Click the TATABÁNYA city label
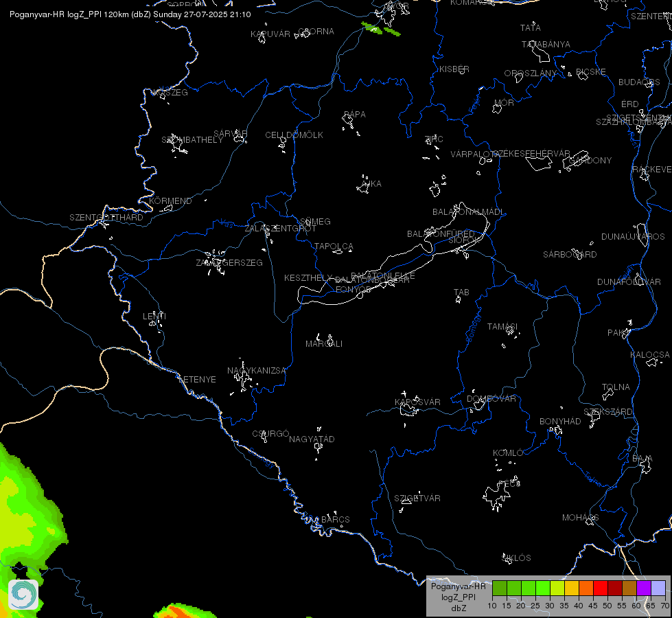Viewport: 672px width, 618px height. click(x=546, y=44)
